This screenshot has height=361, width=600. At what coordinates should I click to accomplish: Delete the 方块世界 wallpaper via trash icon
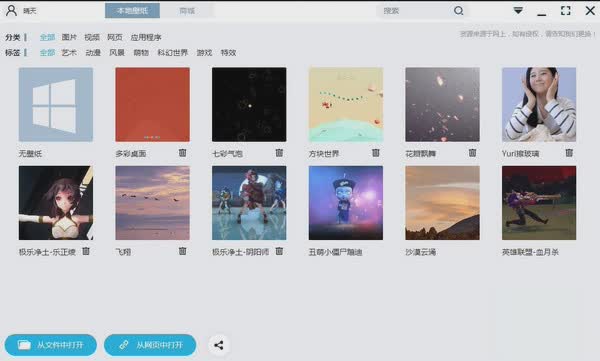click(x=376, y=153)
